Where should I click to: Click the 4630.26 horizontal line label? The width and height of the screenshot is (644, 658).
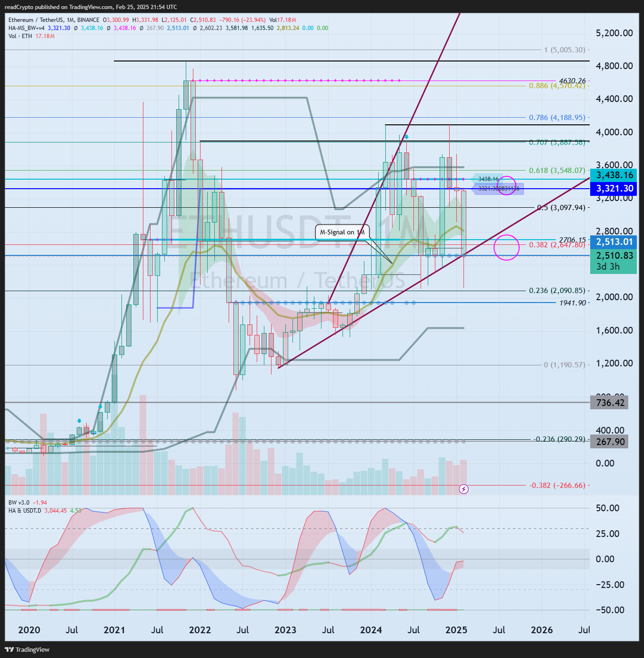tap(573, 81)
